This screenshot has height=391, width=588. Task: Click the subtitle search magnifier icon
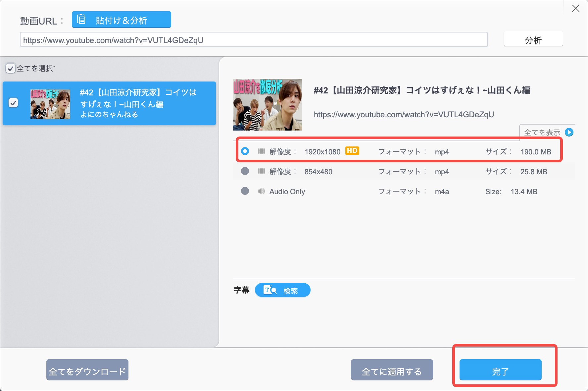click(270, 290)
